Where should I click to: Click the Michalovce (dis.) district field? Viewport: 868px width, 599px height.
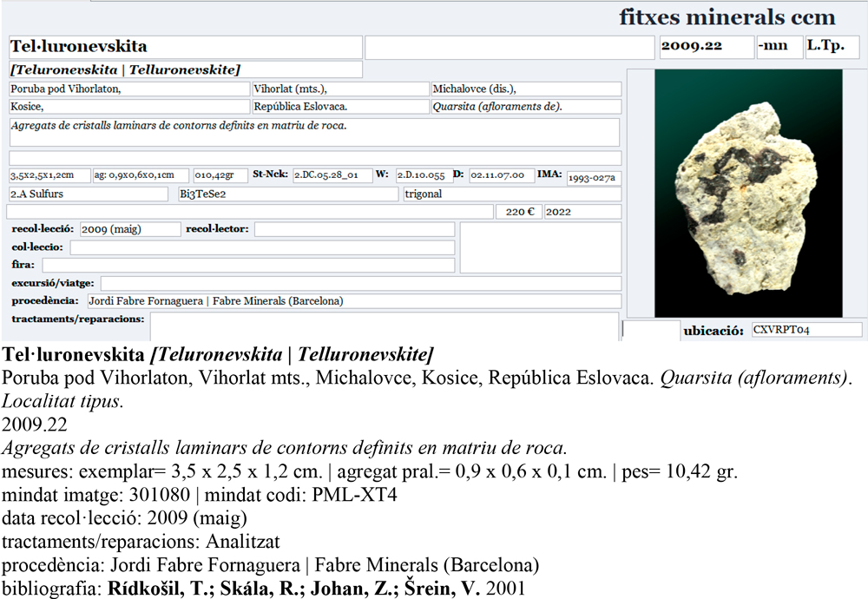[x=526, y=89]
